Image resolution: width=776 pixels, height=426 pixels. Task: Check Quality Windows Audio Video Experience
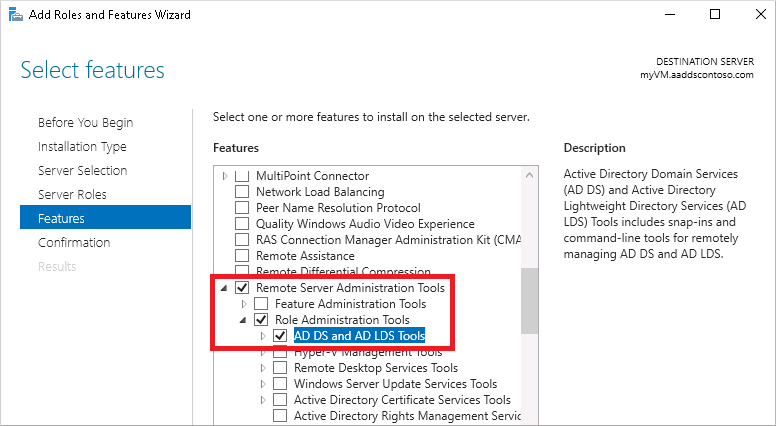pos(242,224)
